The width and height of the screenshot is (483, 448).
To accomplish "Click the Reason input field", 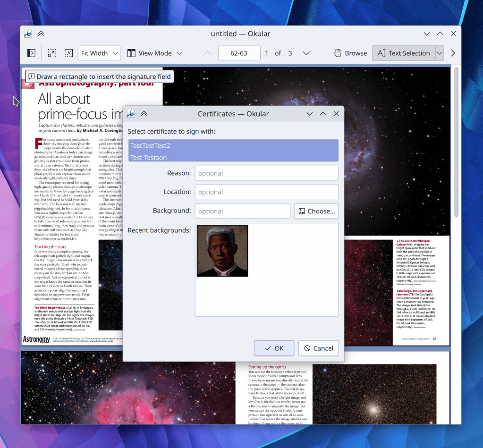I will coord(267,173).
